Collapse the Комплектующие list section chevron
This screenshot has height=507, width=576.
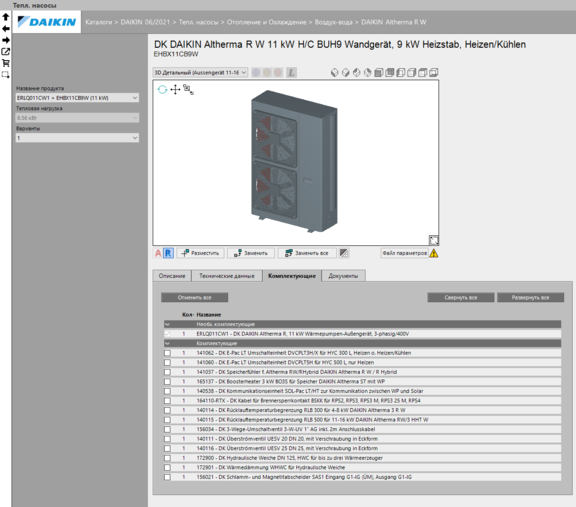coord(168,344)
